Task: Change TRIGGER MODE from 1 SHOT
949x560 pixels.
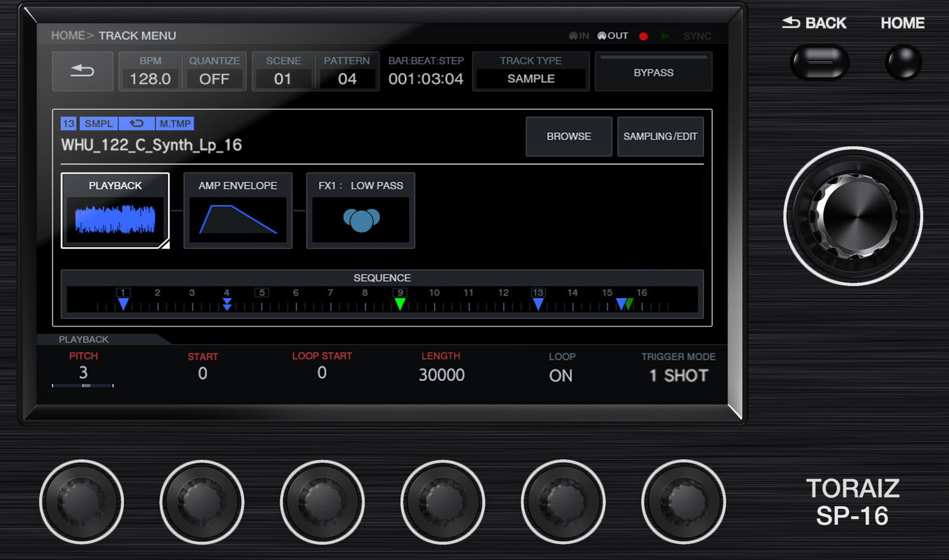Action: pos(678,375)
